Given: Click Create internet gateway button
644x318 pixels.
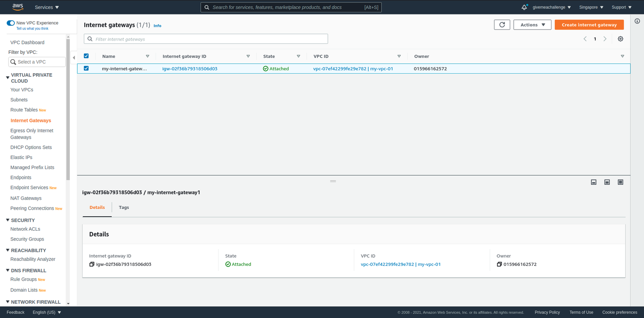Looking at the screenshot, I should 589,25.
